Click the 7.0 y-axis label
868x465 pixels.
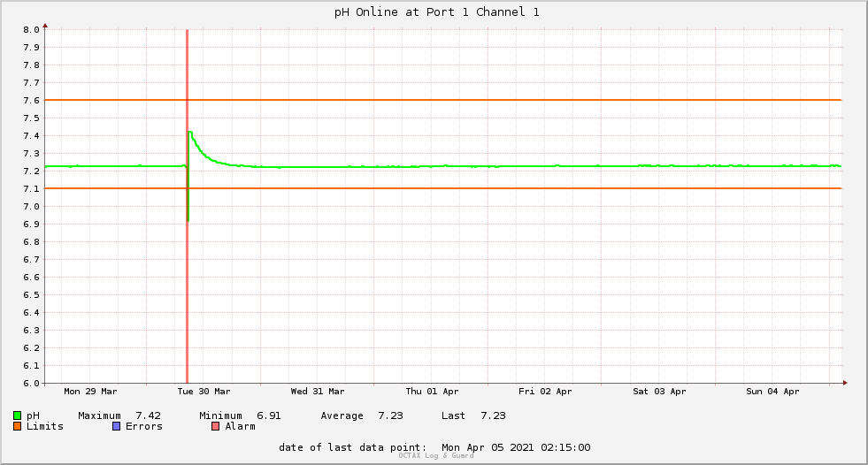32,207
